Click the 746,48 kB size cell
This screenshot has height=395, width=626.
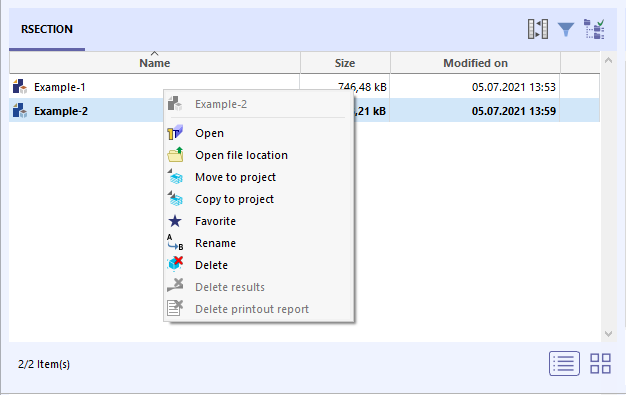pyautogui.click(x=362, y=87)
